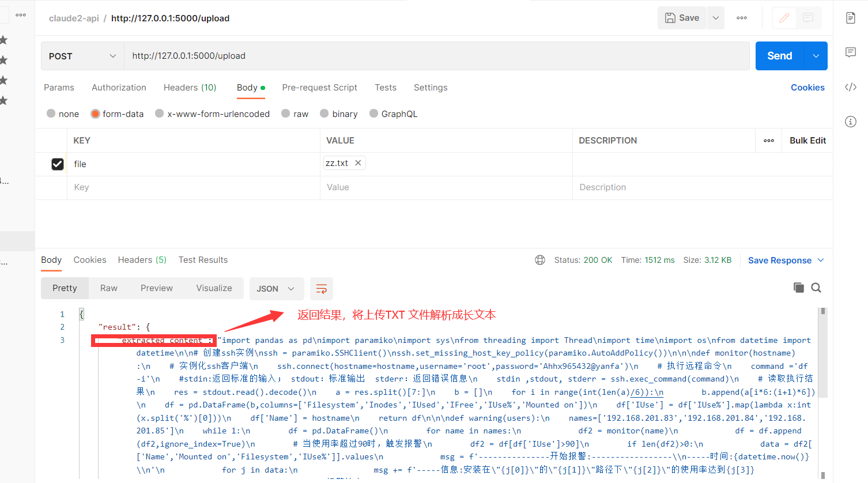Screen dimensions: 868x483
Task: Click the Status: 200 OK text
Action: click(x=583, y=260)
